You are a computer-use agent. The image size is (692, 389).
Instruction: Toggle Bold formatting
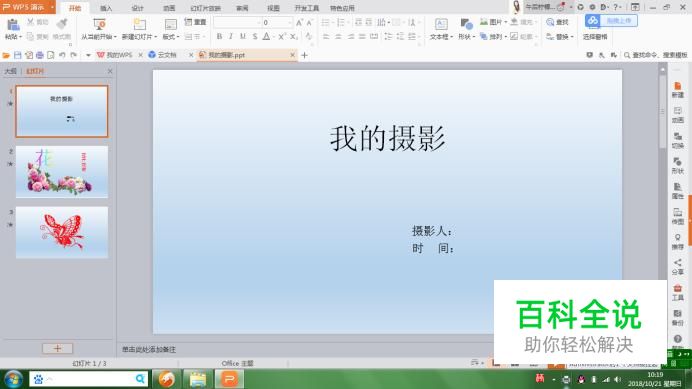(x=219, y=37)
